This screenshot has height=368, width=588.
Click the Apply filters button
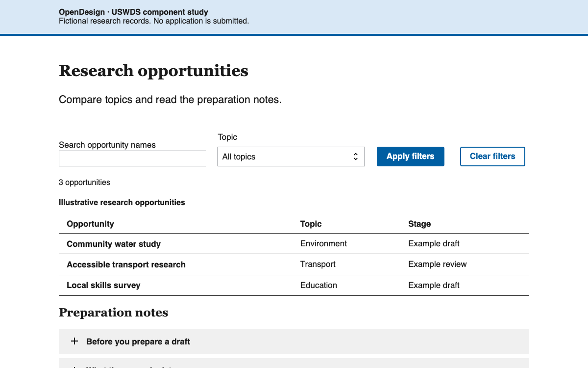pyautogui.click(x=411, y=157)
